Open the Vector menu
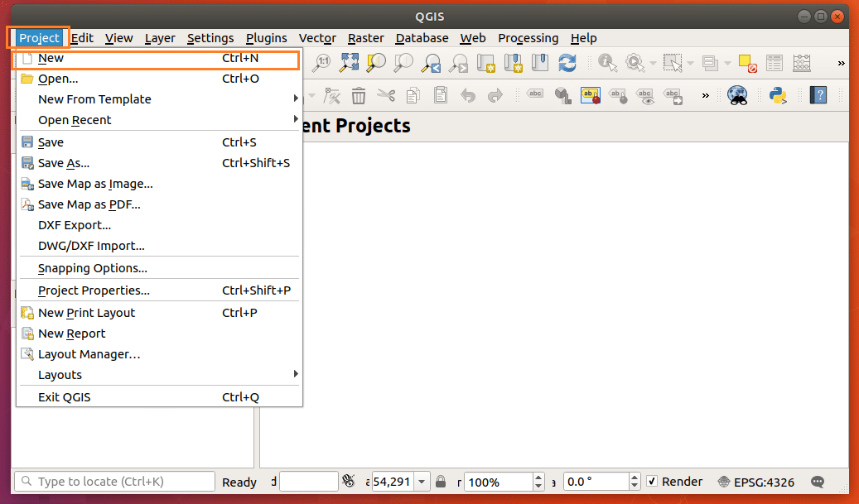The height and width of the screenshot is (504, 859). coord(317,38)
